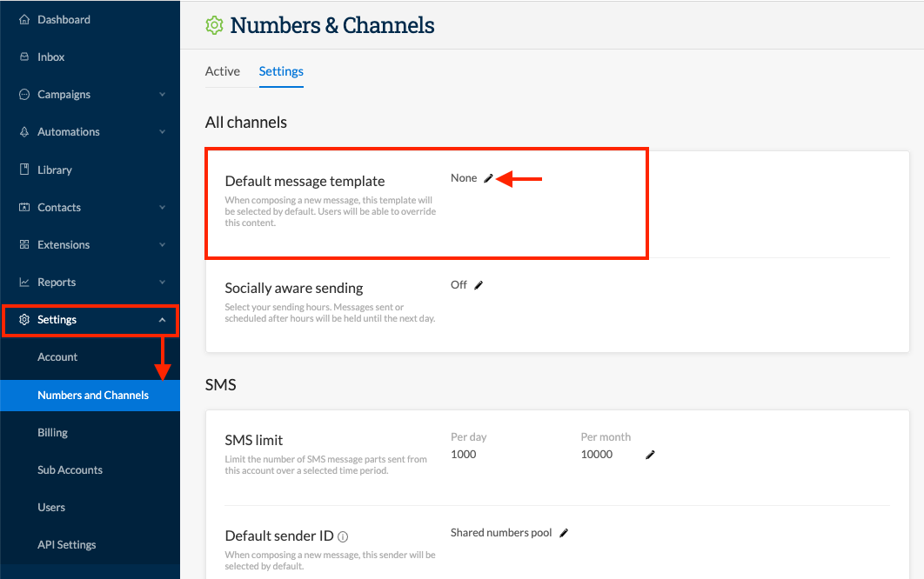This screenshot has height=579, width=924.
Task: Edit Socially aware sending with pencil icon
Action: point(479,285)
